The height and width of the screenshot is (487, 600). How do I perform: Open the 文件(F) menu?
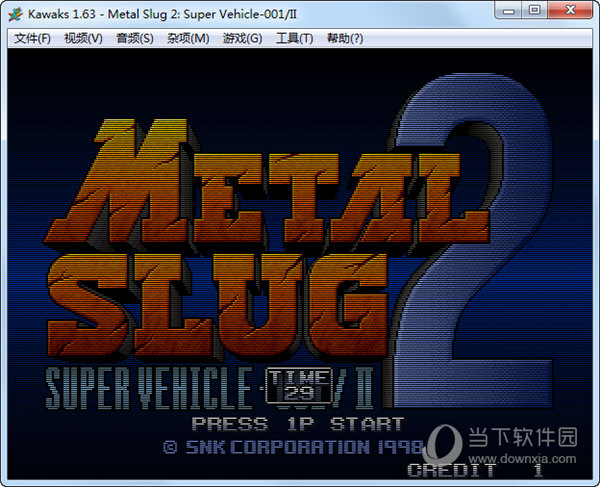tap(33, 38)
